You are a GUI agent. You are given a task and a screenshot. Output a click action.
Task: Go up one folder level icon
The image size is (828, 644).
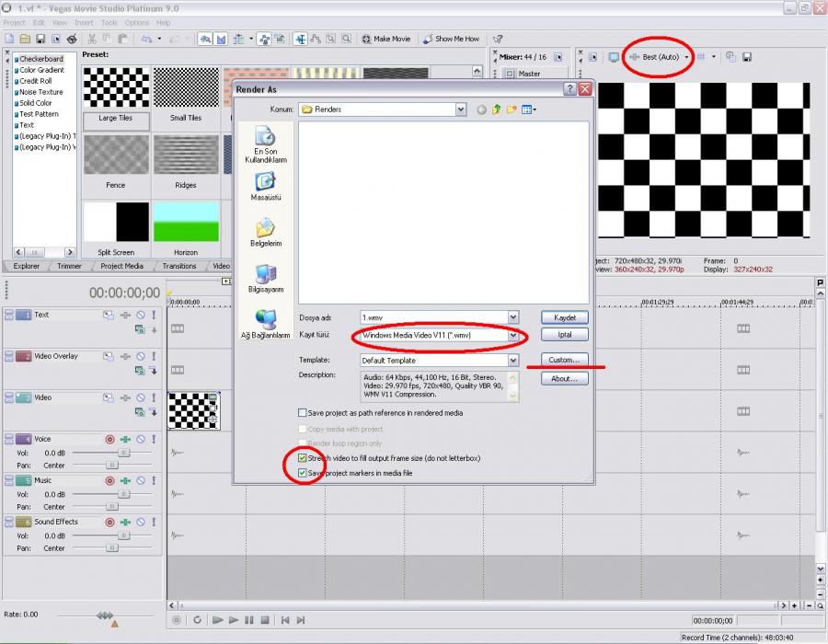coord(497,109)
